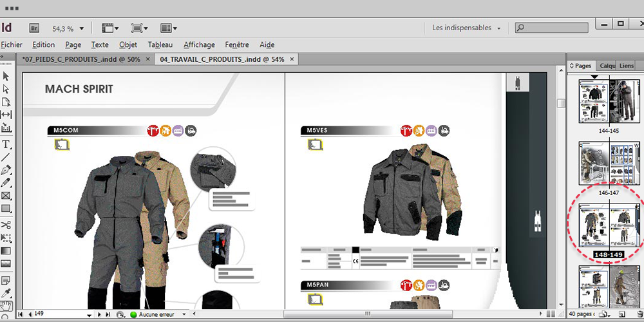Open the Page menu
Viewport: 644px width, 322px height.
pyautogui.click(x=73, y=45)
